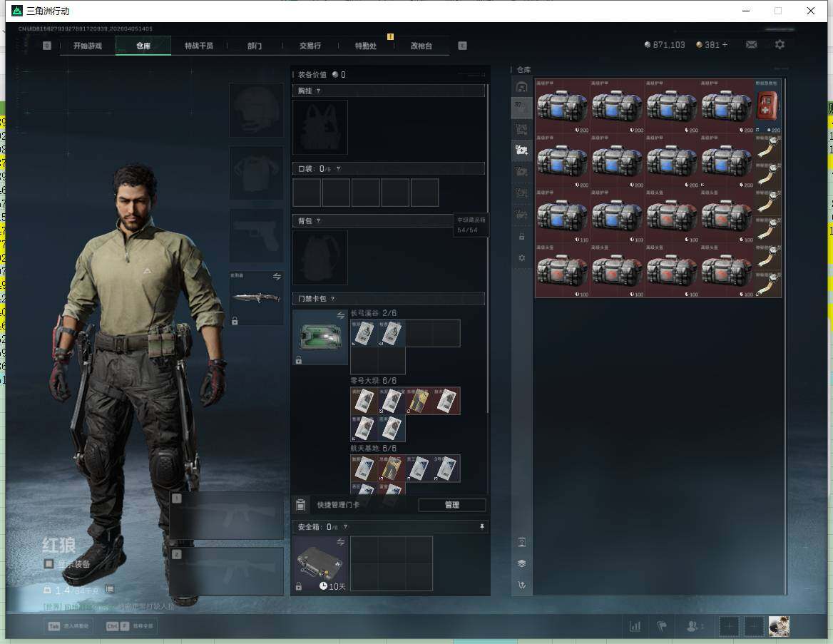Swap the keycard case via swap arrows

(340, 316)
